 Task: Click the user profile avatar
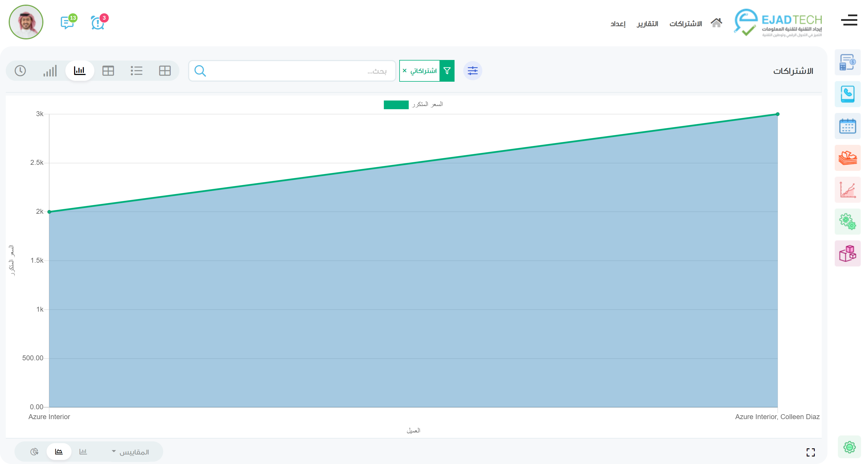pos(26,22)
